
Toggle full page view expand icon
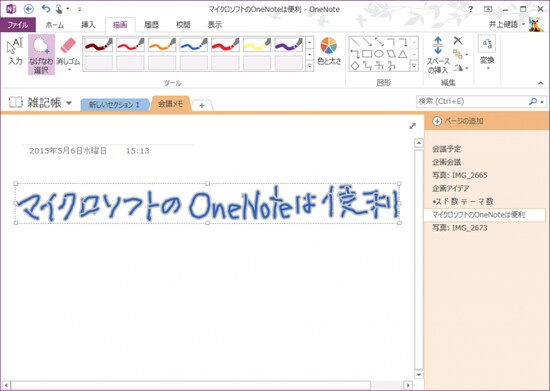(412, 126)
